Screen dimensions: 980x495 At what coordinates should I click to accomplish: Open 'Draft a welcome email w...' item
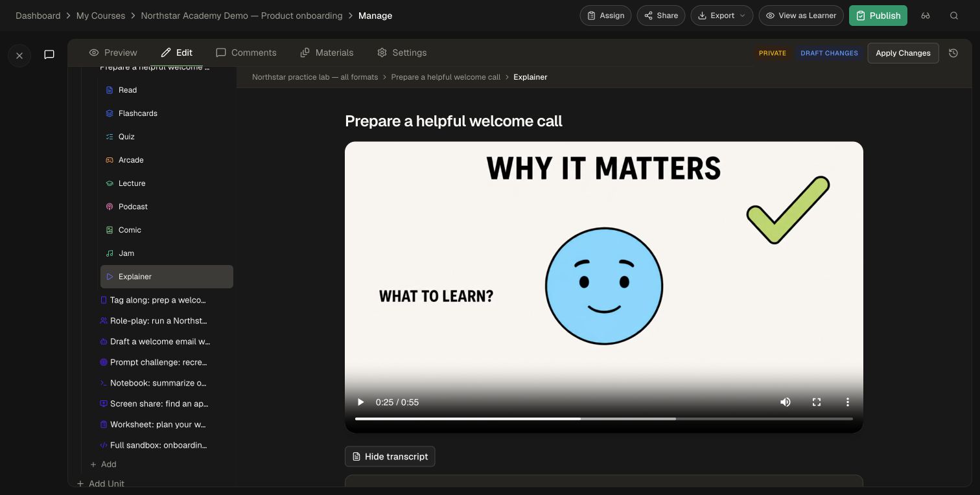click(x=157, y=341)
